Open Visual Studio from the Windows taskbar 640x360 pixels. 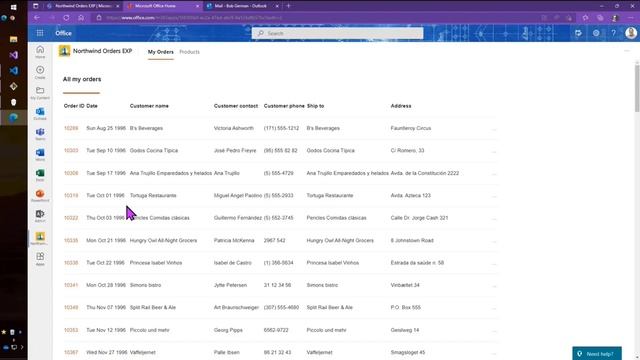click(x=13, y=55)
